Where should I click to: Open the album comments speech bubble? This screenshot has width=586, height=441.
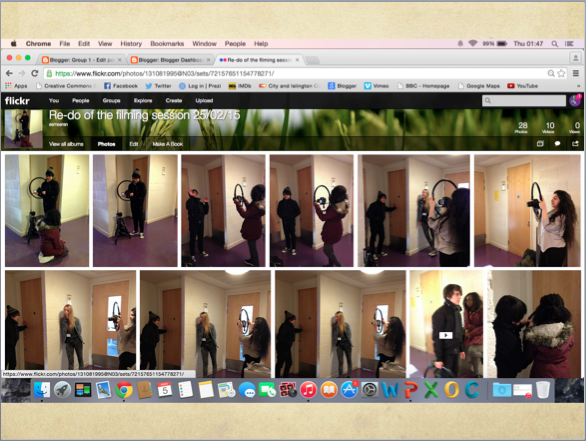pos(557,144)
